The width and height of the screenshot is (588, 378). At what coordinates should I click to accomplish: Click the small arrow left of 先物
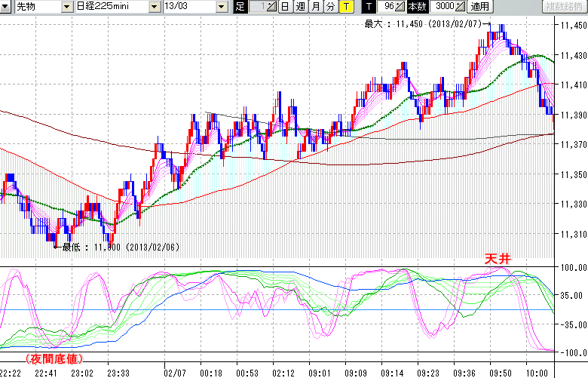point(7,7)
